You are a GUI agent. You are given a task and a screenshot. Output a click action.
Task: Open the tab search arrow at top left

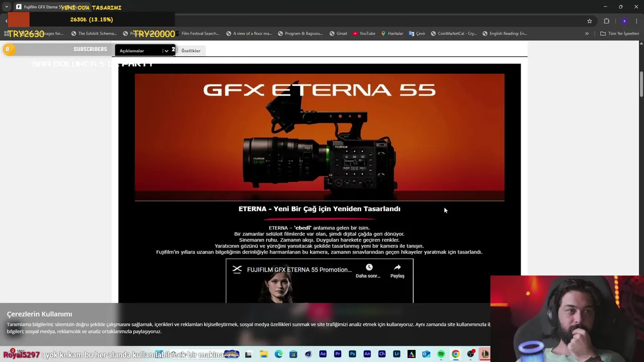[7, 7]
